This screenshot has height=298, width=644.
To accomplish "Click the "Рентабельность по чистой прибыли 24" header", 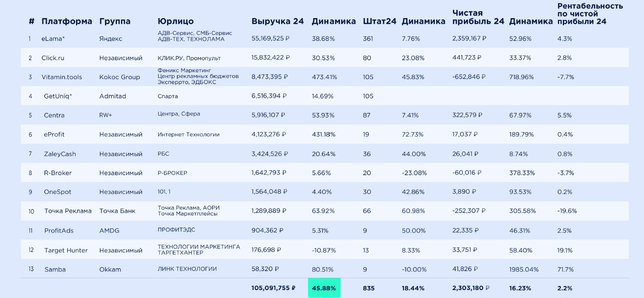I will tap(590, 14).
